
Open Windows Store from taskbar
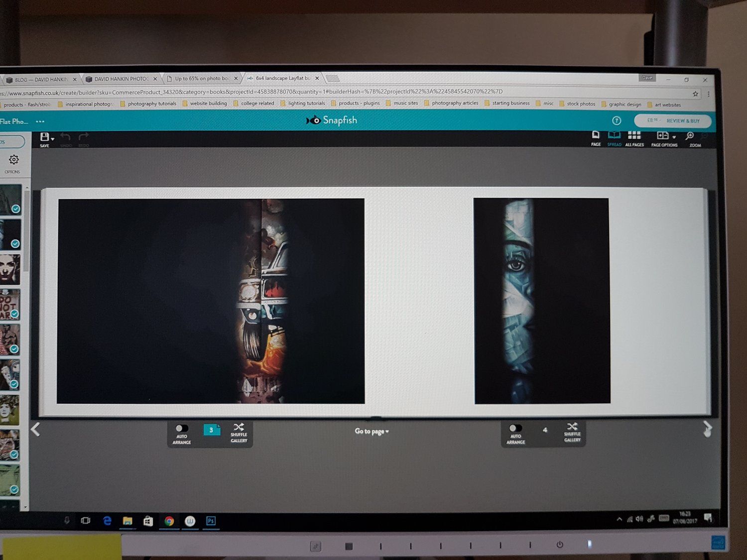(x=148, y=521)
